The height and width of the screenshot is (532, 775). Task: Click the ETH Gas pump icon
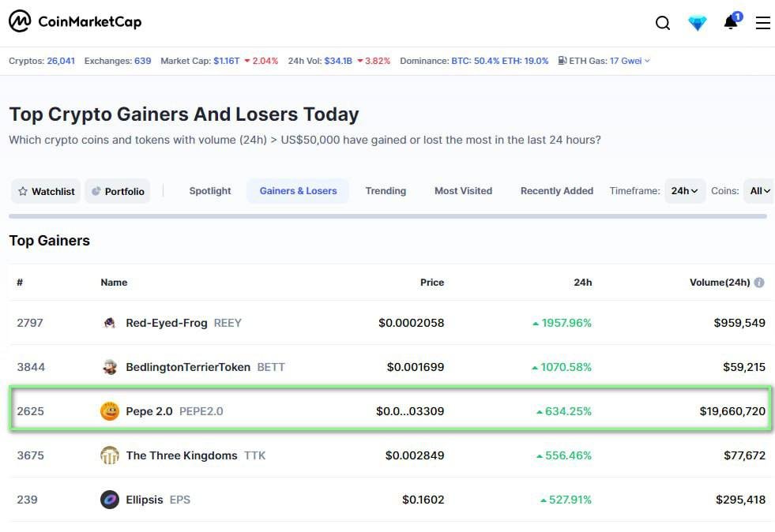[562, 61]
